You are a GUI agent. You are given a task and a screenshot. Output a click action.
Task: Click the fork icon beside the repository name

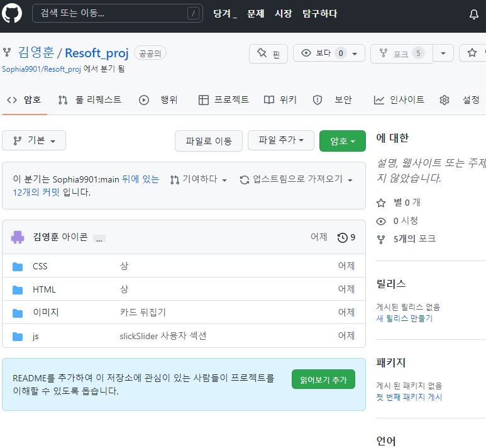(x=7, y=52)
